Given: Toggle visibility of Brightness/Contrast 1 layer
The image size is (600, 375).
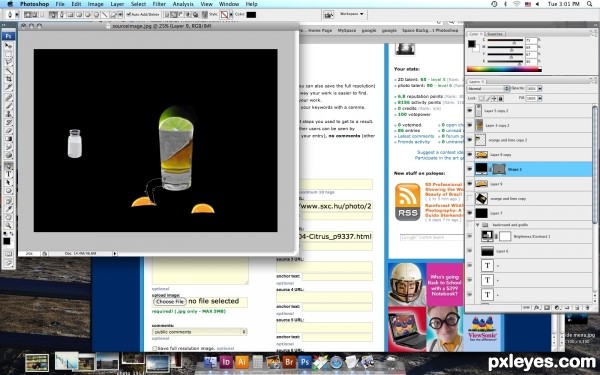Looking at the screenshot, I should coord(470,236).
